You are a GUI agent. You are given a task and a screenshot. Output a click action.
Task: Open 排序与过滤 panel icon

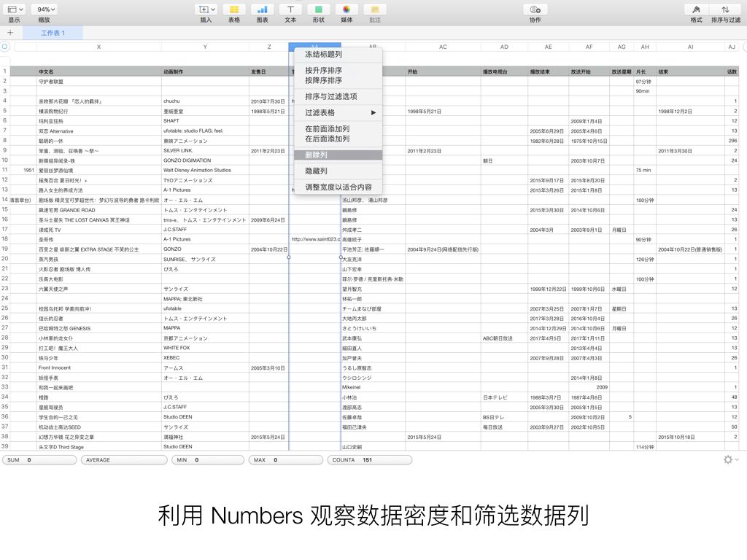(x=723, y=9)
